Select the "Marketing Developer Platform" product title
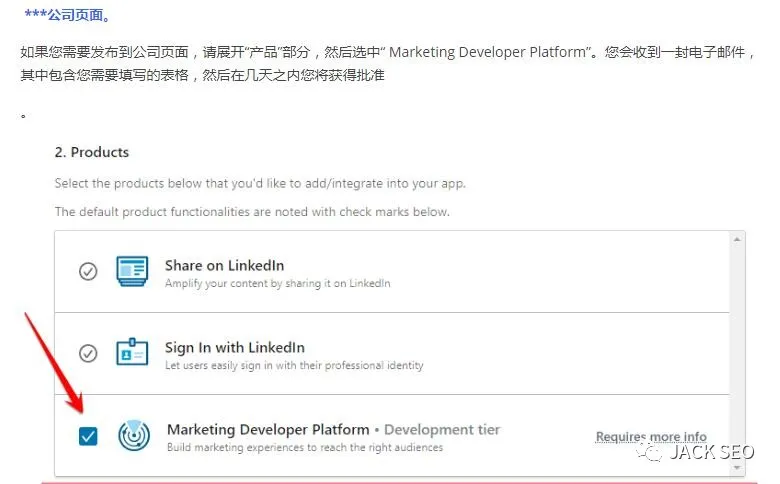 pos(268,429)
